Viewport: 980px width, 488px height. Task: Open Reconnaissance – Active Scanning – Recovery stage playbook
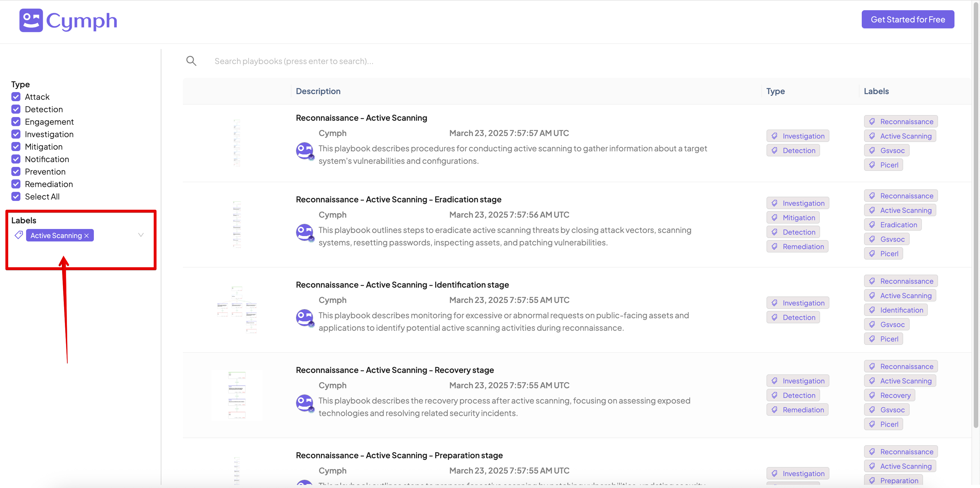pyautogui.click(x=394, y=370)
